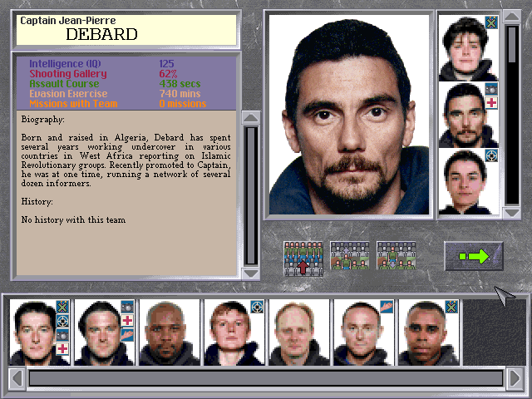Click the '740 mins' value

tap(180, 94)
